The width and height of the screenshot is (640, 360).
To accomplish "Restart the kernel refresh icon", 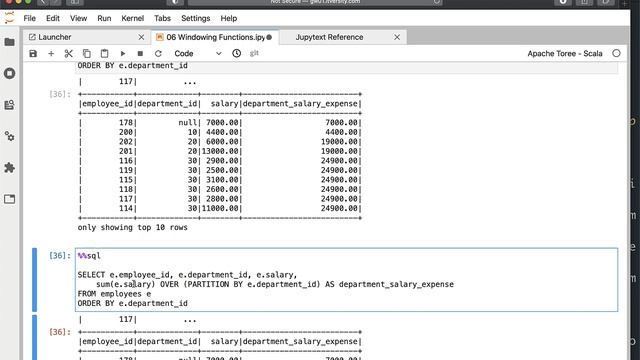I will coord(158,53).
